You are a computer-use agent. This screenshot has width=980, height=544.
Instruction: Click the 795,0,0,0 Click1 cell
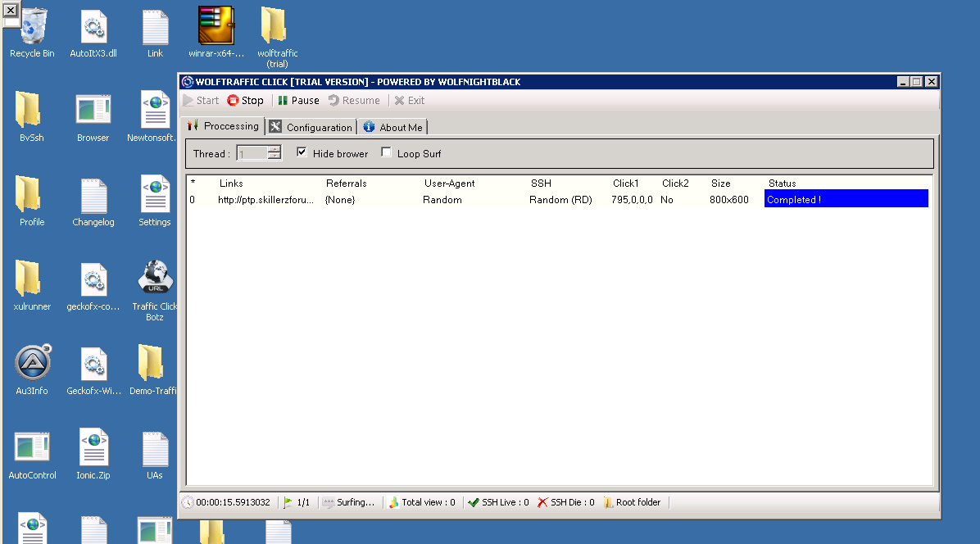tap(632, 200)
